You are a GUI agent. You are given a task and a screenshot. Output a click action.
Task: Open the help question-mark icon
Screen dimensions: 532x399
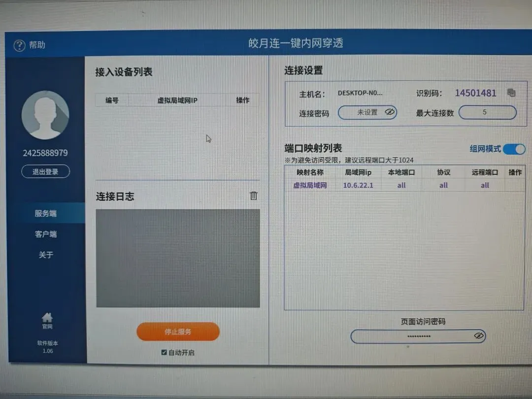click(x=19, y=45)
